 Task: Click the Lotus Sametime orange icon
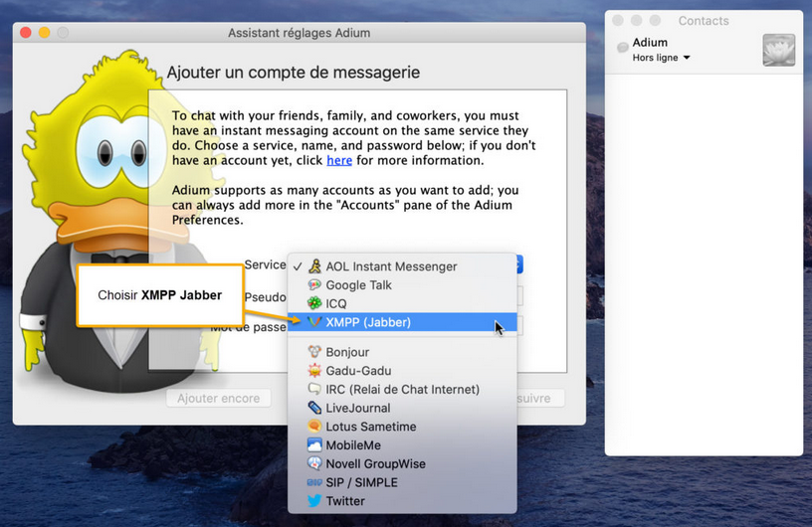[314, 426]
